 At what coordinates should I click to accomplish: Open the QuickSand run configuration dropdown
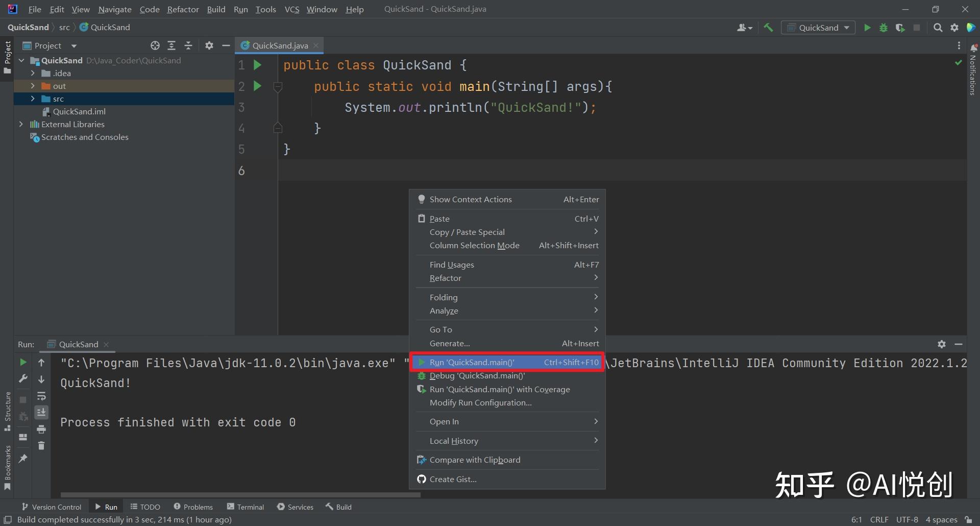coord(818,28)
